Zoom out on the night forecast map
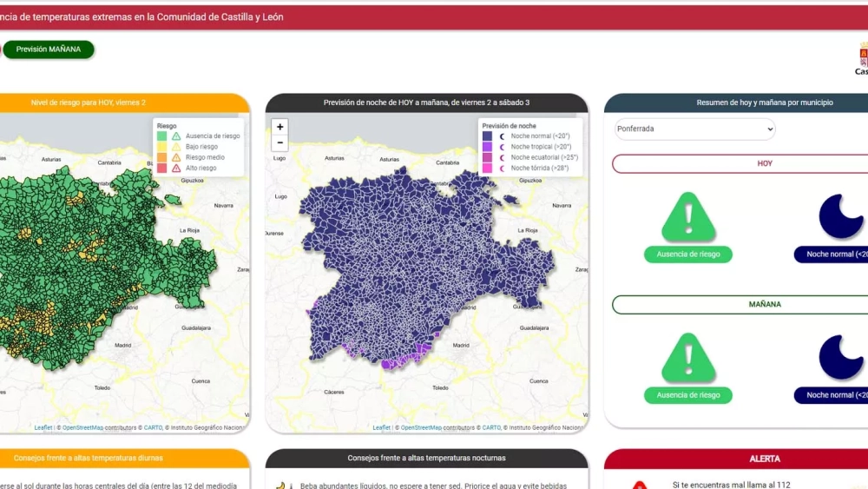The image size is (868, 489). pos(279,143)
